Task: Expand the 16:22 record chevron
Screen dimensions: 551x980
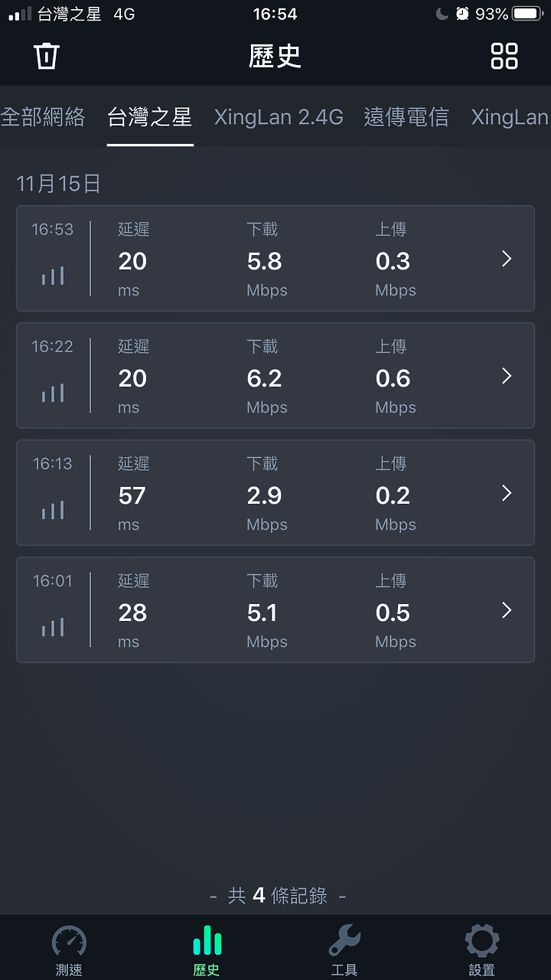Action: pyautogui.click(x=506, y=376)
